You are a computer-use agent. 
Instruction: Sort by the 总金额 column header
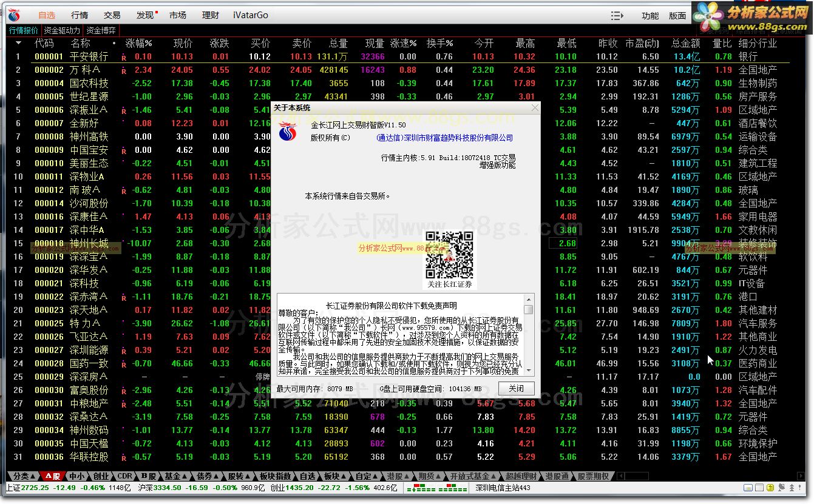coord(686,43)
